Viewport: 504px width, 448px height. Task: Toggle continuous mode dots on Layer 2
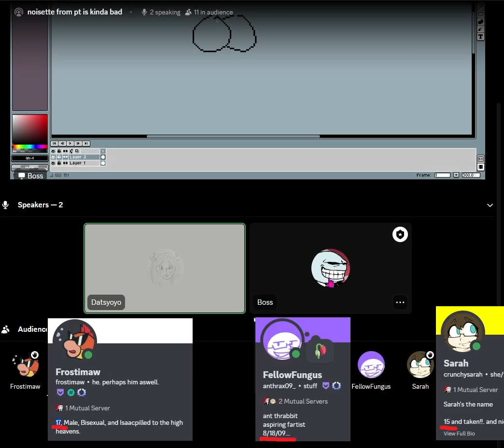click(x=65, y=157)
